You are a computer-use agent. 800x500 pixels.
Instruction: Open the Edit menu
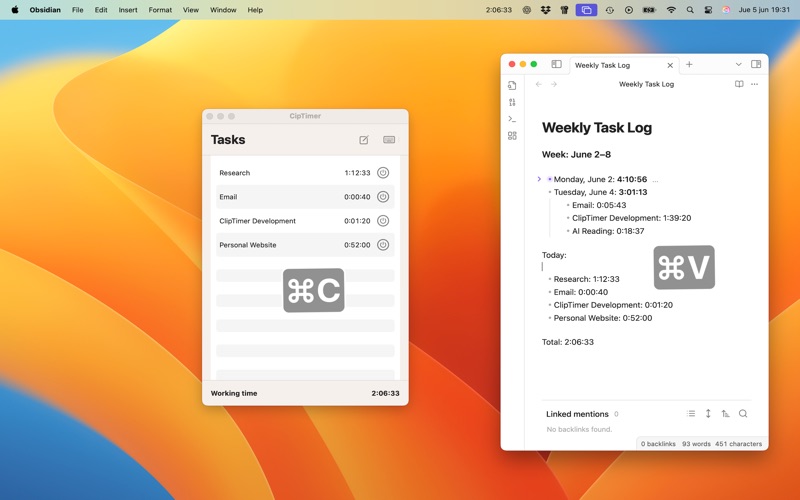coord(101,10)
